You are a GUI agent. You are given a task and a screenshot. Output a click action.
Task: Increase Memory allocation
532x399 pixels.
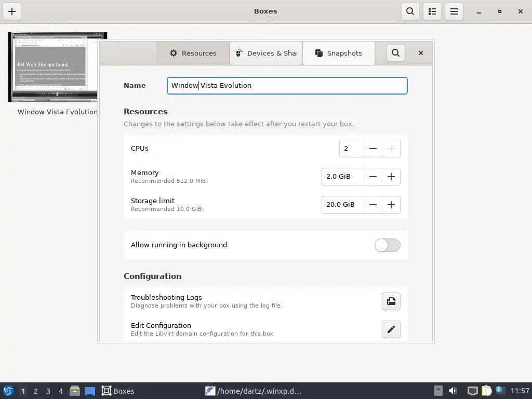[391, 177]
